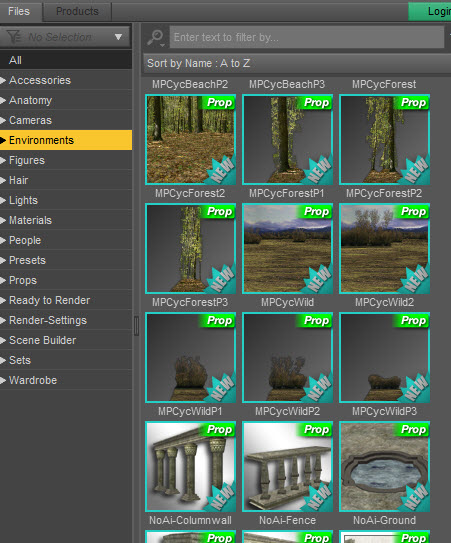This screenshot has width=451, height=543.
Task: Switch to the Files tab
Action: (20, 11)
